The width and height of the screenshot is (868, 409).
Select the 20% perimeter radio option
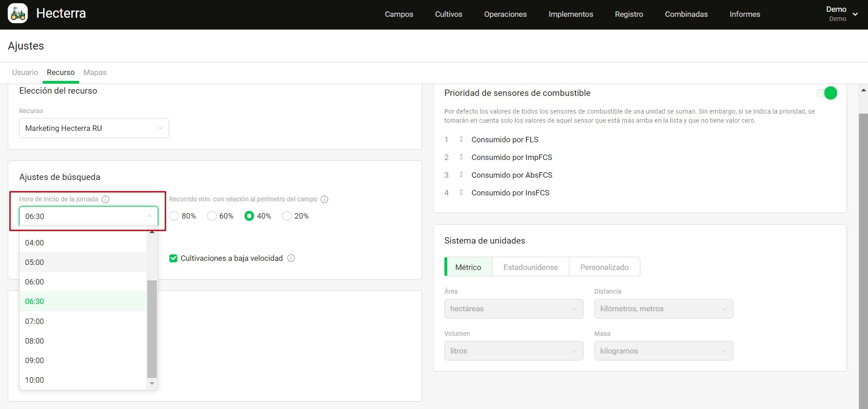(x=287, y=216)
